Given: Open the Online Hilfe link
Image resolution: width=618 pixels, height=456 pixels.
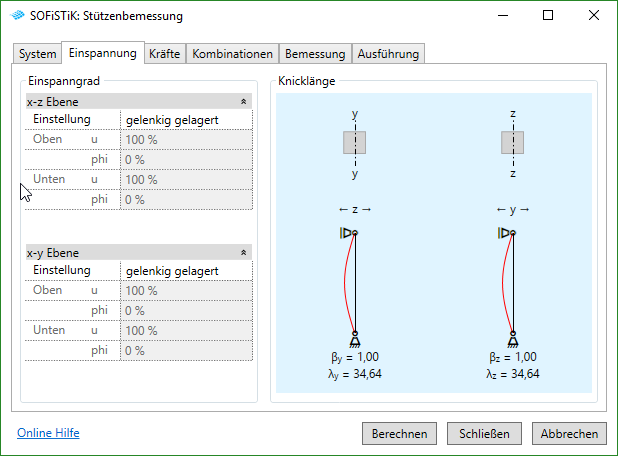Looking at the screenshot, I should click(48, 433).
